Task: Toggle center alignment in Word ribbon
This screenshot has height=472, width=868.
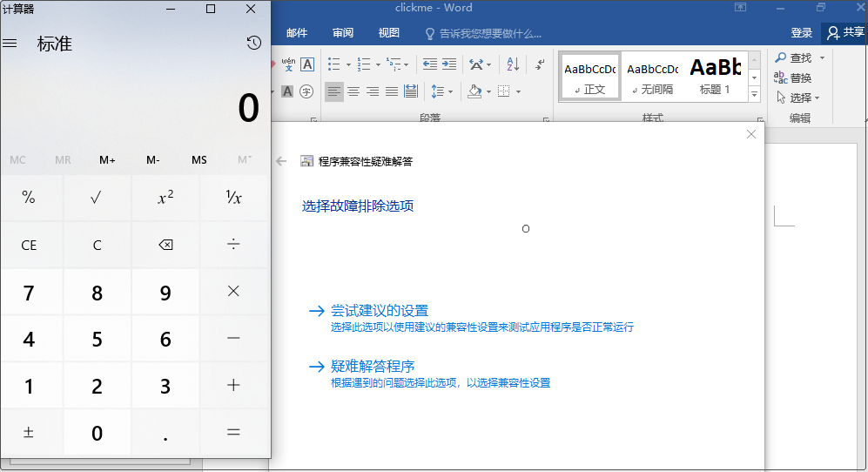Action: click(x=353, y=91)
